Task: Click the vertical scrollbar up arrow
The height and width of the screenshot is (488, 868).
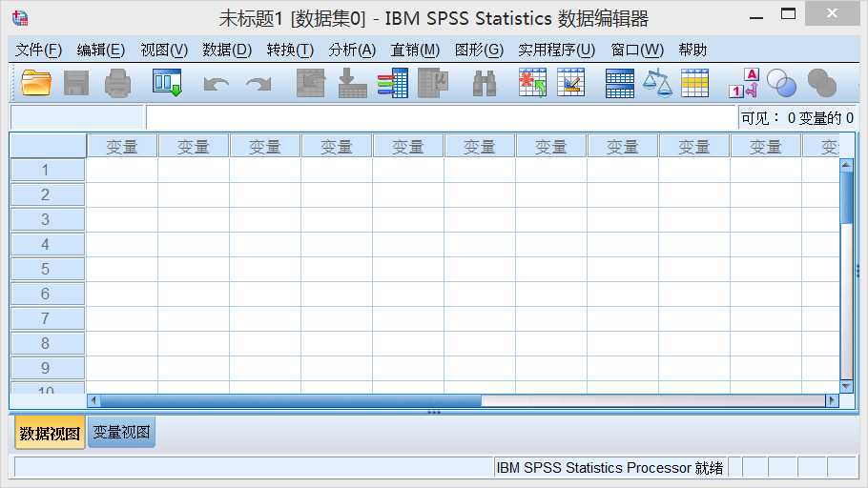Action: [846, 165]
